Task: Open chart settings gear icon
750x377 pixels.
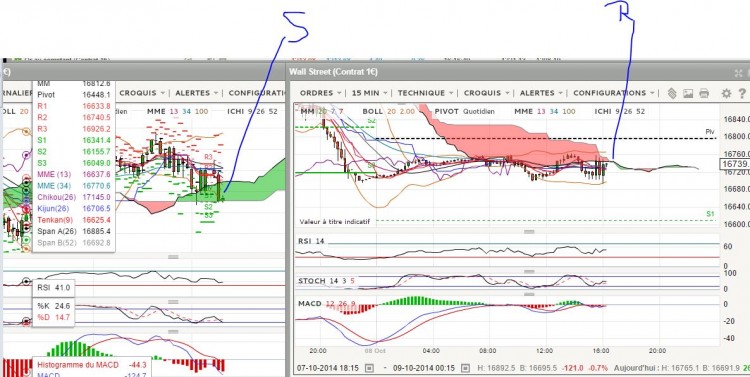Action: click(726, 93)
